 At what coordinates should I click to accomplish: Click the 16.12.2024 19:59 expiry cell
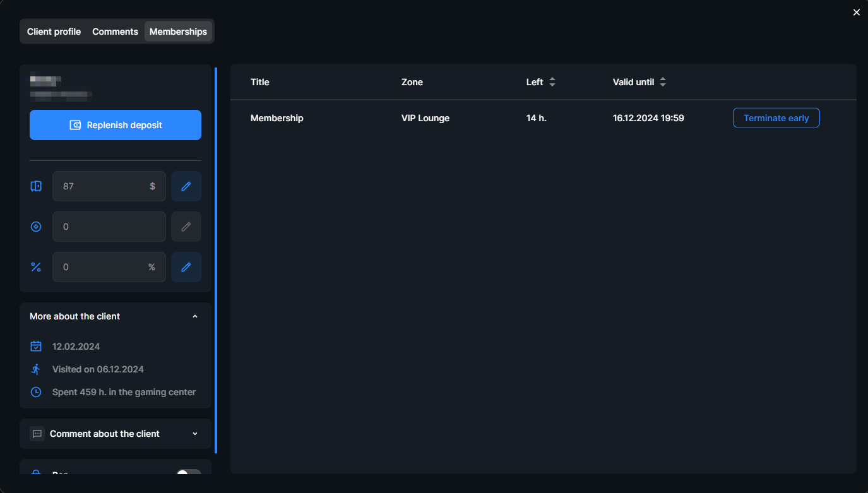pyautogui.click(x=648, y=118)
